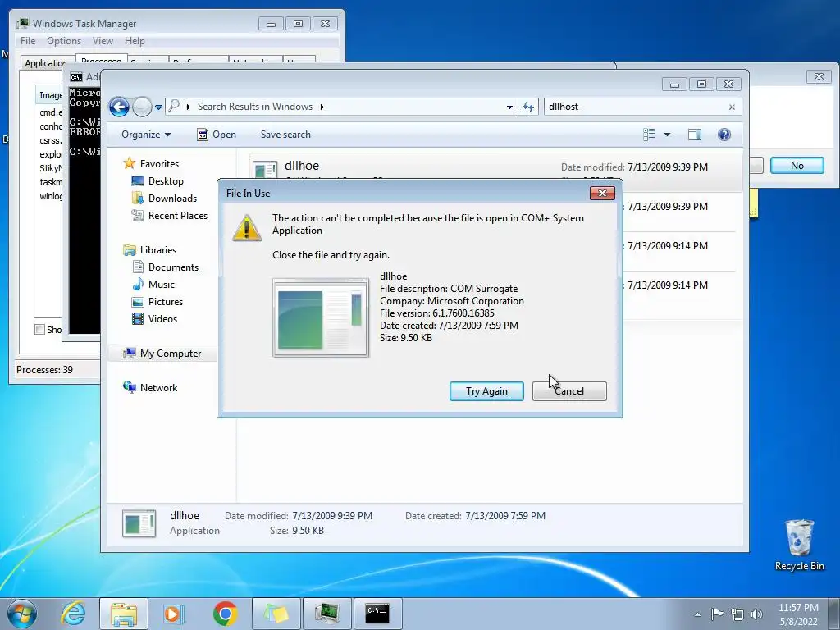The height and width of the screenshot is (630, 840).
Task: Open the Start menu
Action: pyautogui.click(x=22, y=614)
